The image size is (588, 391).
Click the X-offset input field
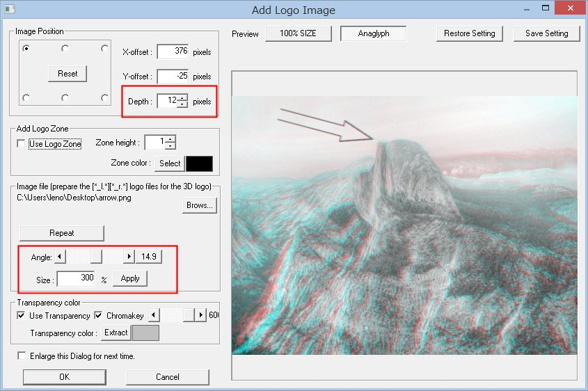point(173,51)
